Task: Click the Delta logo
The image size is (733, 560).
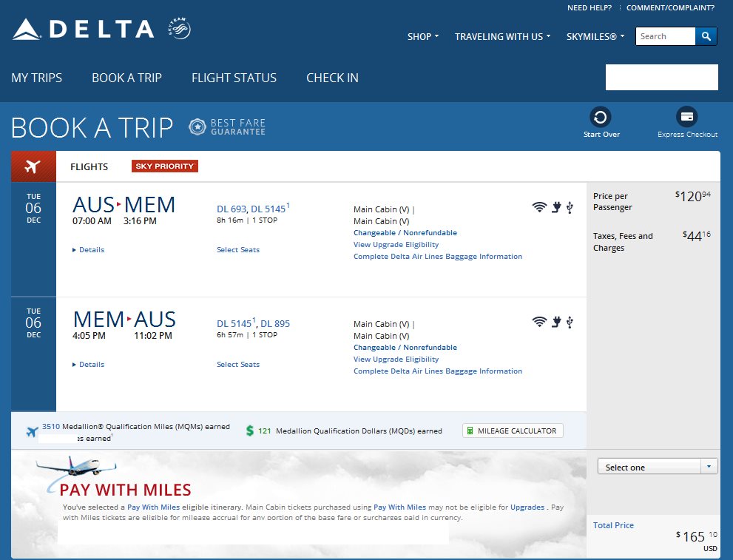Action: click(x=83, y=30)
